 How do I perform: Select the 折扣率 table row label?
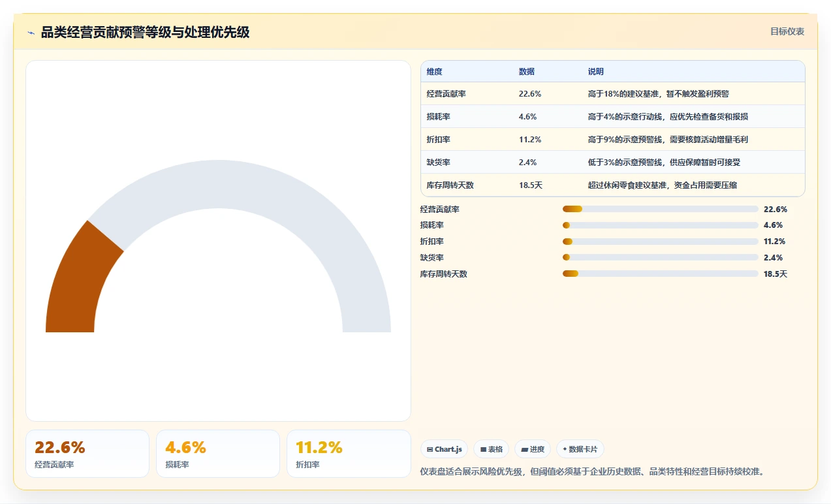pos(438,140)
